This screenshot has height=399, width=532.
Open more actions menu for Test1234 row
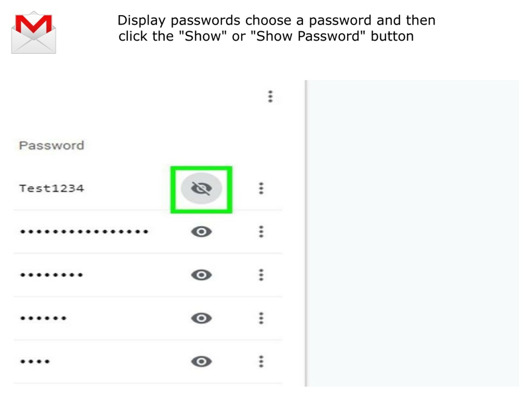tap(261, 188)
